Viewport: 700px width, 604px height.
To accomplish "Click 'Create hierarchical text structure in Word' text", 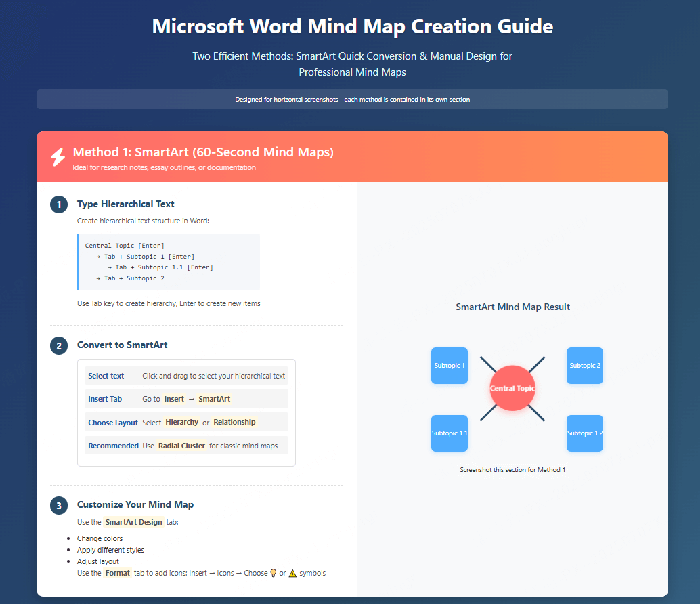I will coord(143,221).
